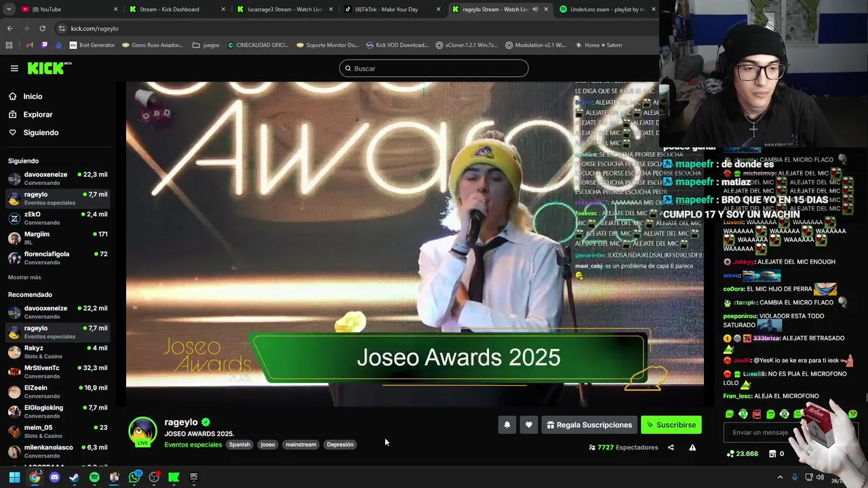The image size is (868, 488).
Task: Open the browser apps grid icon
Action: click(x=9, y=45)
